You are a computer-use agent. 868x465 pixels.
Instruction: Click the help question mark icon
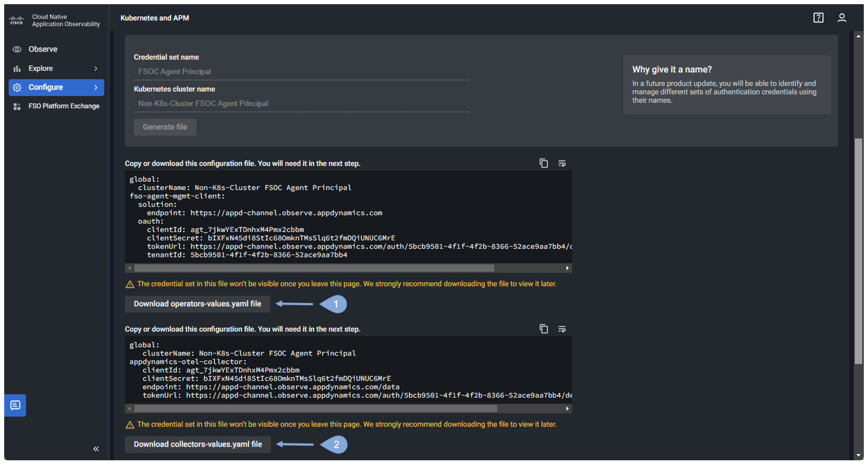pyautogui.click(x=818, y=18)
